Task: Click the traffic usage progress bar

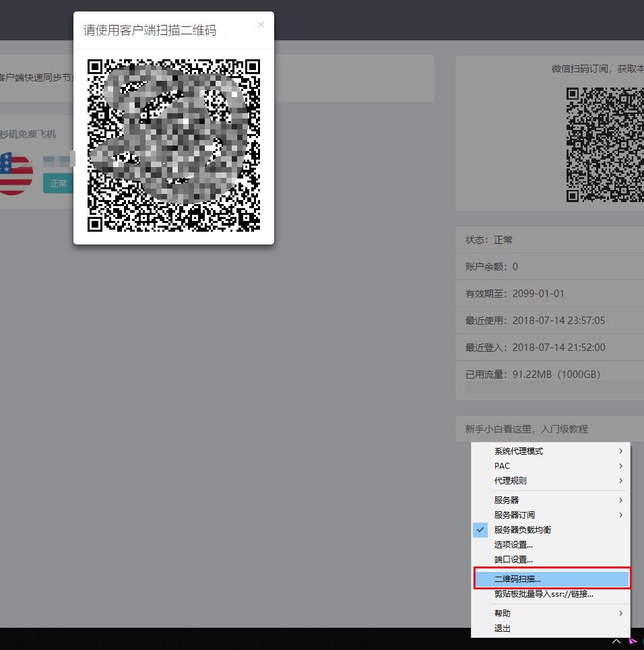Action: 554,389
